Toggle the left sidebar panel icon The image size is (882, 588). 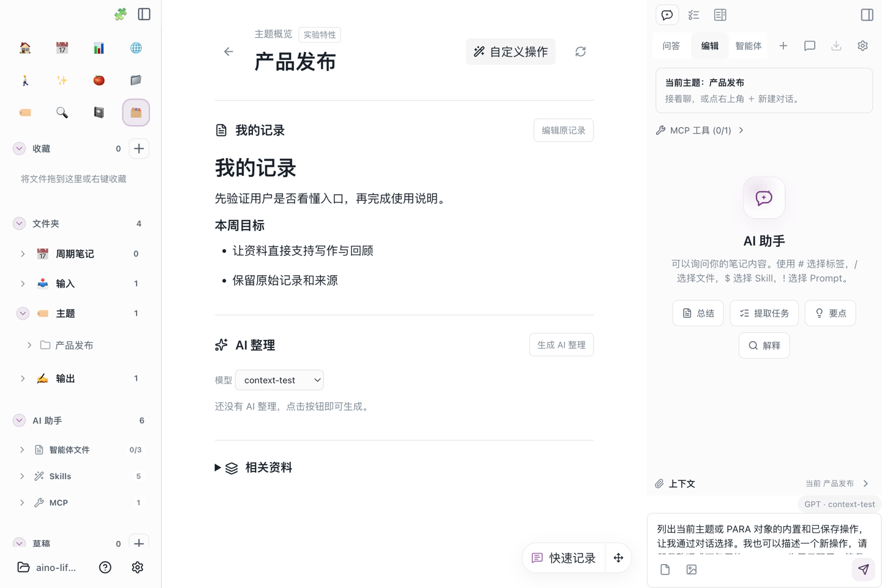[x=145, y=14]
